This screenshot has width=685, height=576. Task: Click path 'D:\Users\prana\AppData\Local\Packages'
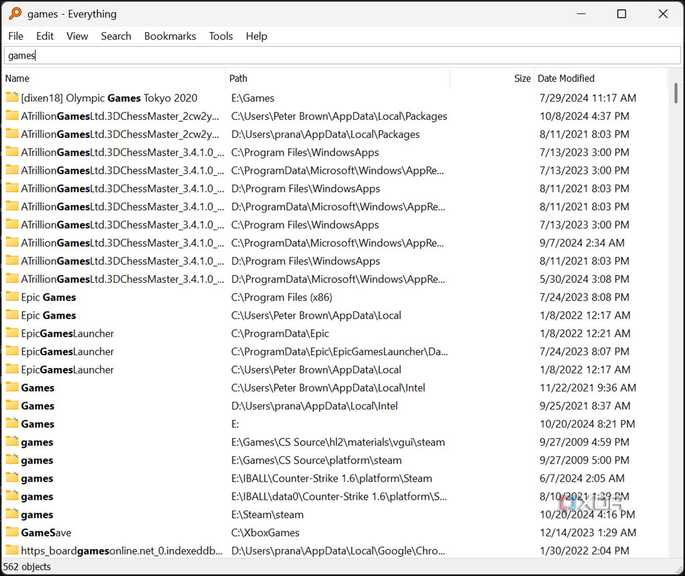(x=325, y=134)
